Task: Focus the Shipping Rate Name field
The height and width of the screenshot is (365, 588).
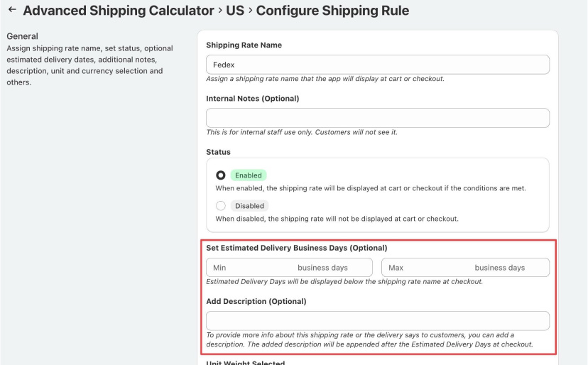Action: click(378, 65)
